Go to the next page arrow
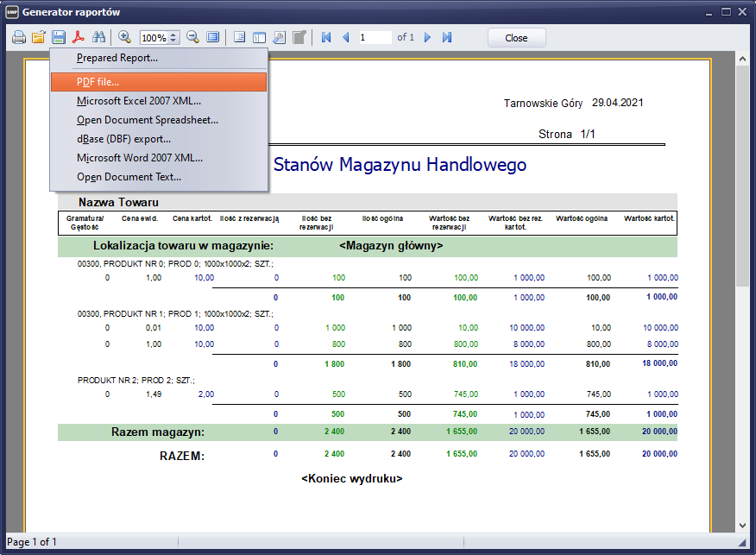The image size is (756, 555). pyautogui.click(x=428, y=37)
